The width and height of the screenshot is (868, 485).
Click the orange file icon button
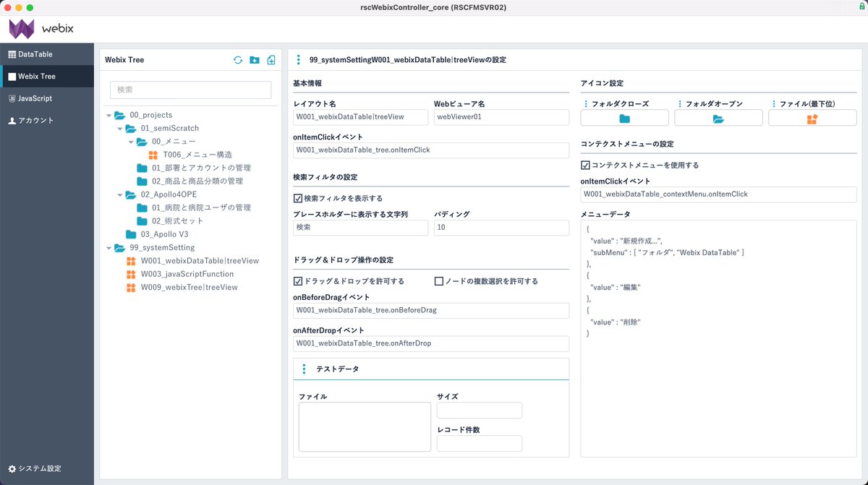[x=812, y=119]
